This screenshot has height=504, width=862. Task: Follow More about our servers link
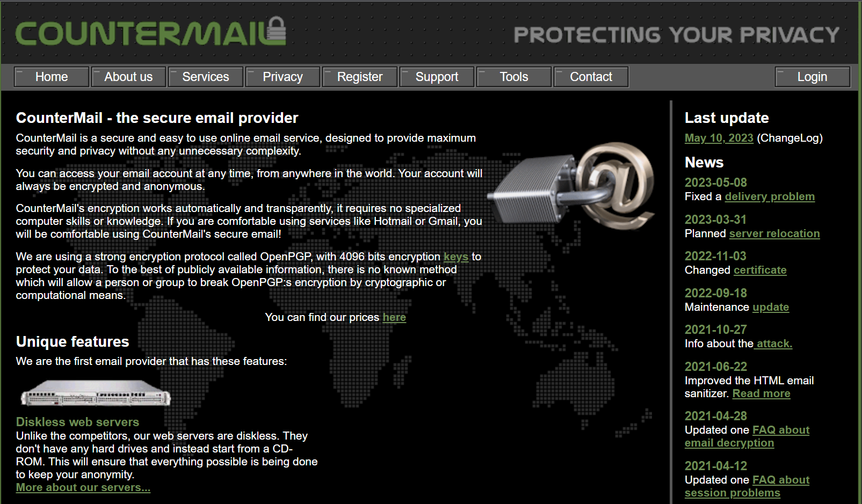tap(83, 487)
